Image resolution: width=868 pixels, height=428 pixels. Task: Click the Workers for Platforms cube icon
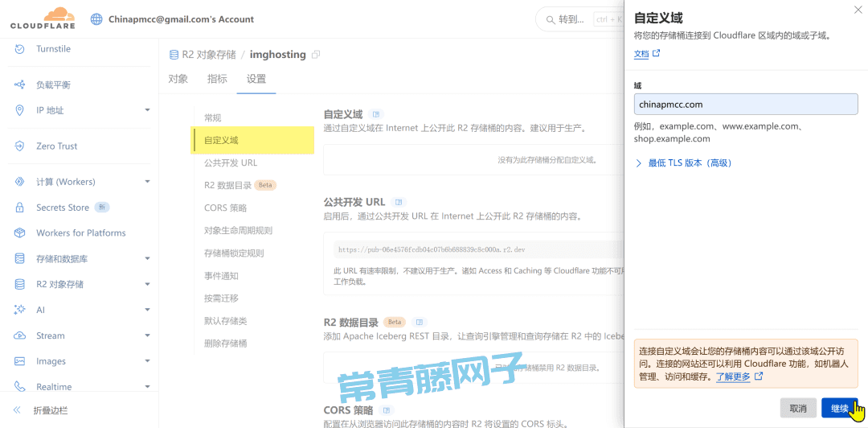pos(20,233)
